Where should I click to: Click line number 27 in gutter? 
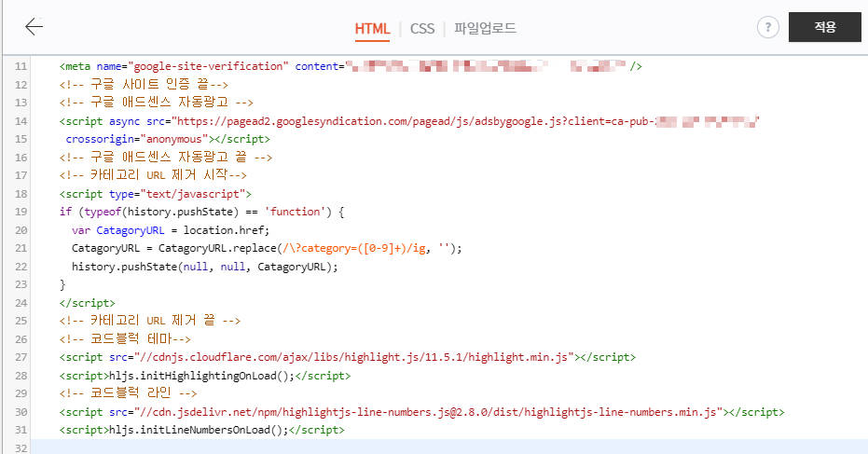(x=21, y=357)
